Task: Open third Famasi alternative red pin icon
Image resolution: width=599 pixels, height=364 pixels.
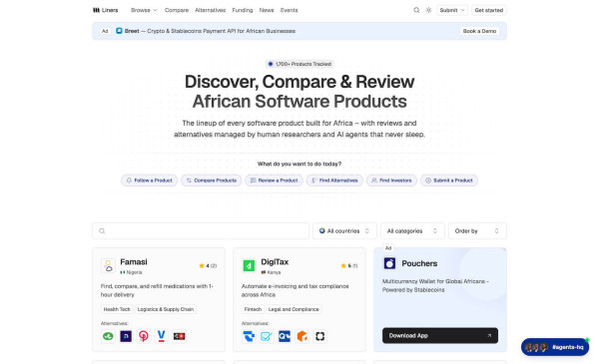Action: click(144, 336)
